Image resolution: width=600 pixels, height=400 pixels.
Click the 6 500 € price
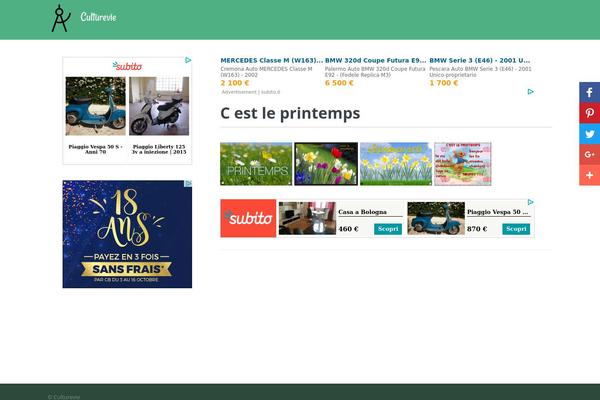coord(339,83)
